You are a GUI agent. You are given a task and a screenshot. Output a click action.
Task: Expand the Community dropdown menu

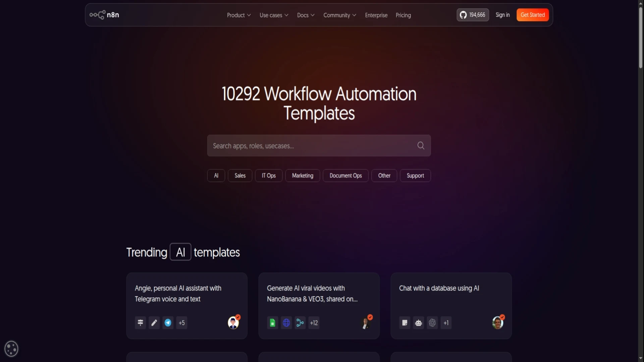pyautogui.click(x=340, y=15)
